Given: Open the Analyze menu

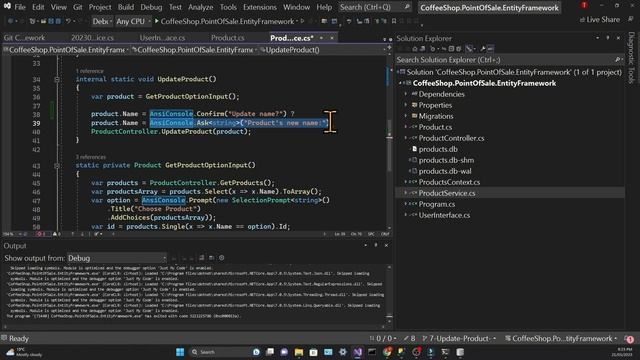Looking at the screenshot, I should click(200, 7).
